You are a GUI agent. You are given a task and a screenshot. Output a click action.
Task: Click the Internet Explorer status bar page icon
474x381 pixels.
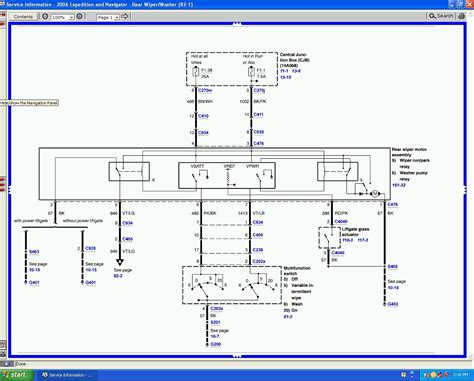(x=8, y=364)
